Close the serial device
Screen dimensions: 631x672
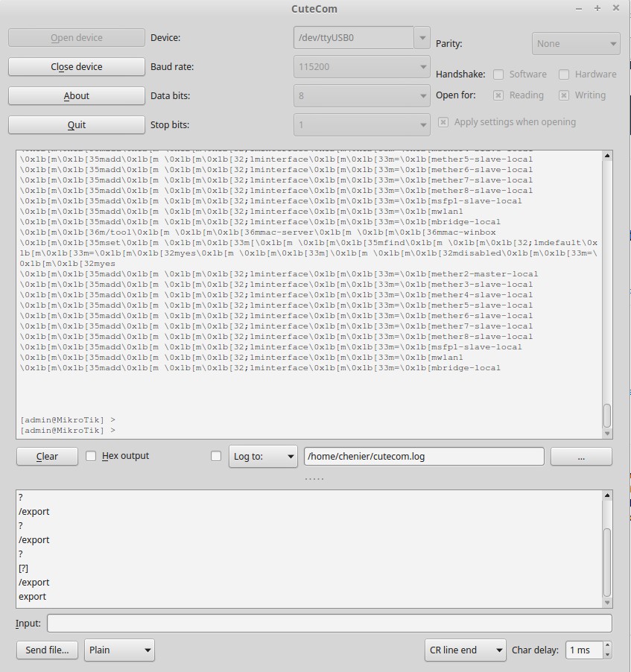(76, 66)
